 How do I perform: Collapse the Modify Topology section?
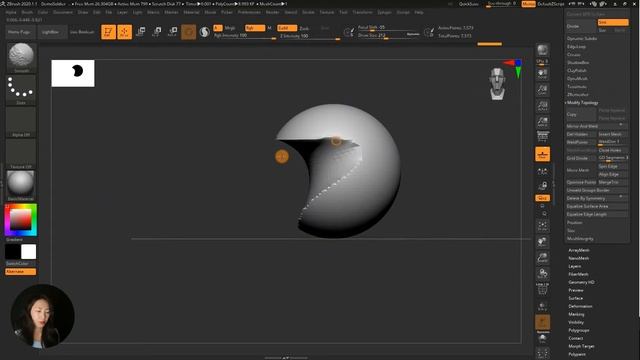[x=582, y=102]
